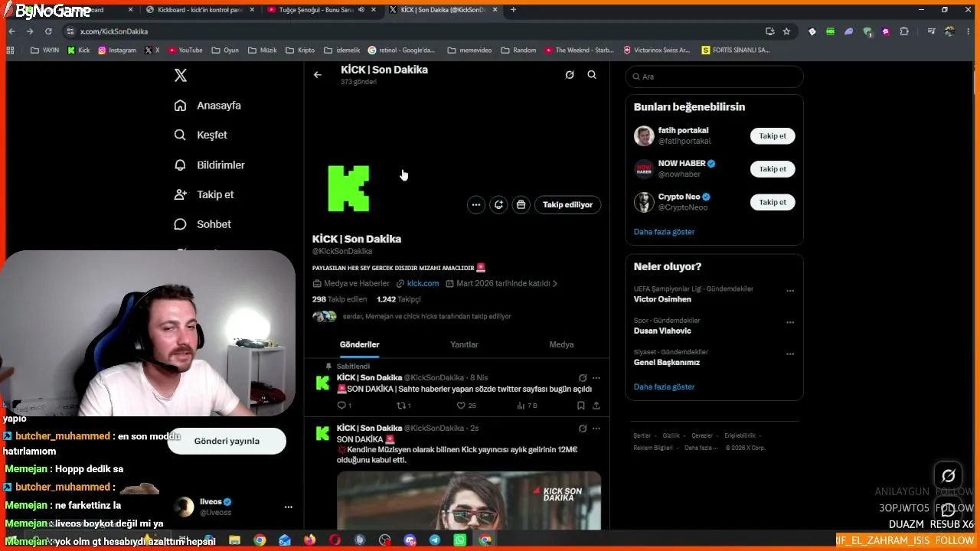Follow Crypto Neo
980x551 pixels.
pos(773,202)
